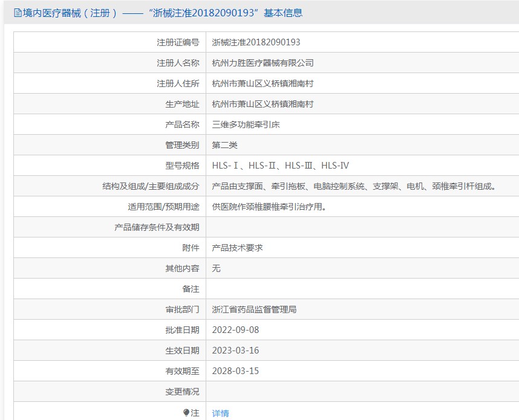519x420 pixels.
Task: Click effective date 2023-03-16
Action: pos(235,351)
